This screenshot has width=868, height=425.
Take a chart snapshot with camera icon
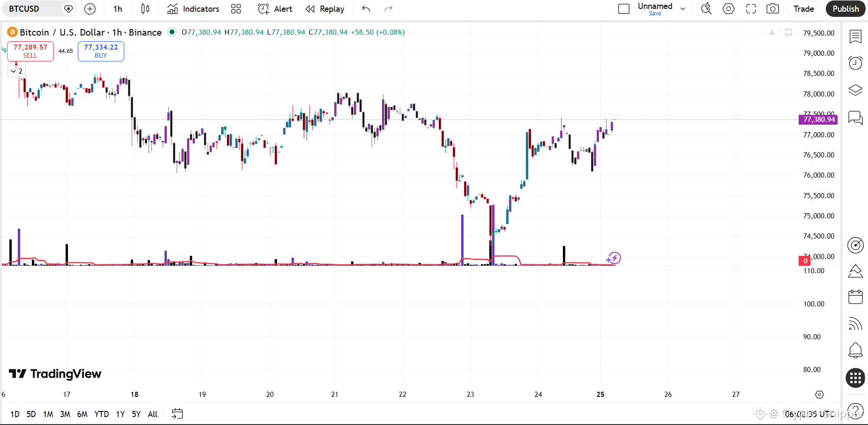pyautogui.click(x=773, y=9)
